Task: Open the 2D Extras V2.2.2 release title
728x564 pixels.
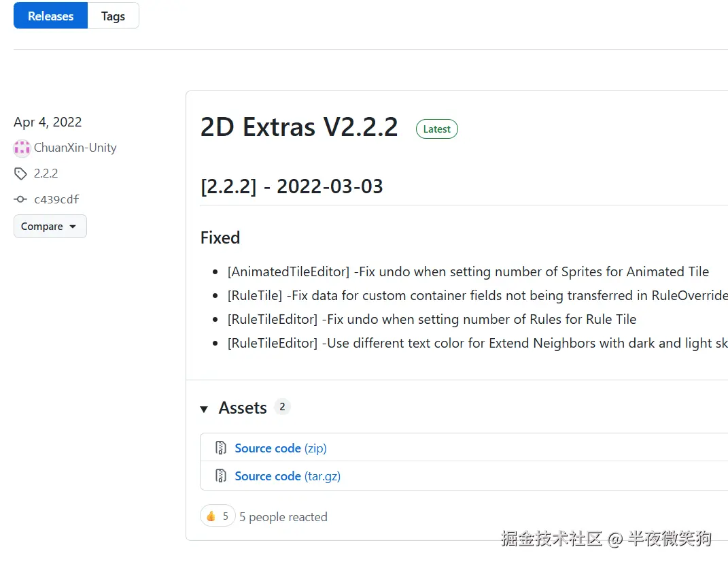Action: [x=299, y=127]
